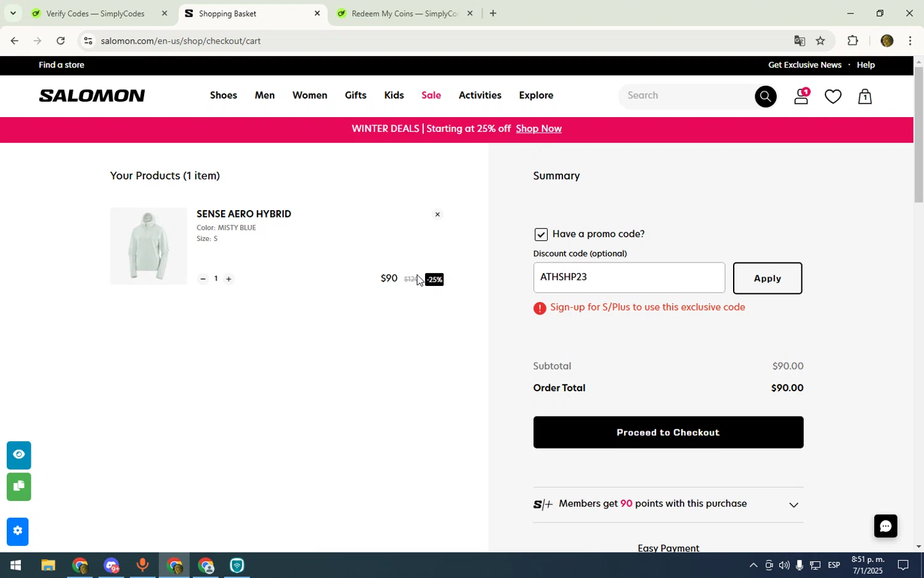The width and height of the screenshot is (924, 578).
Task: Open the Chrome profile avatar
Action: click(886, 41)
